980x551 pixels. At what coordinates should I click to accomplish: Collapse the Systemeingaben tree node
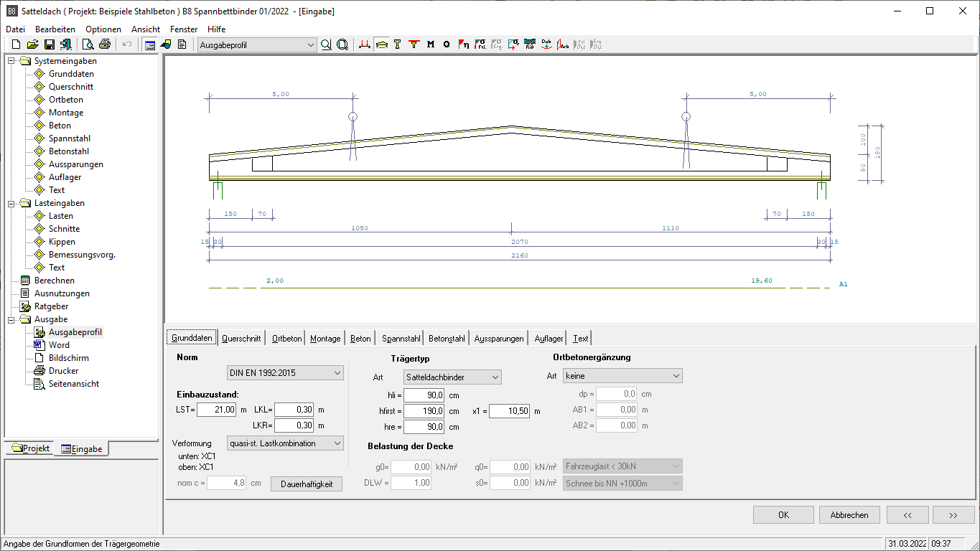(x=11, y=61)
